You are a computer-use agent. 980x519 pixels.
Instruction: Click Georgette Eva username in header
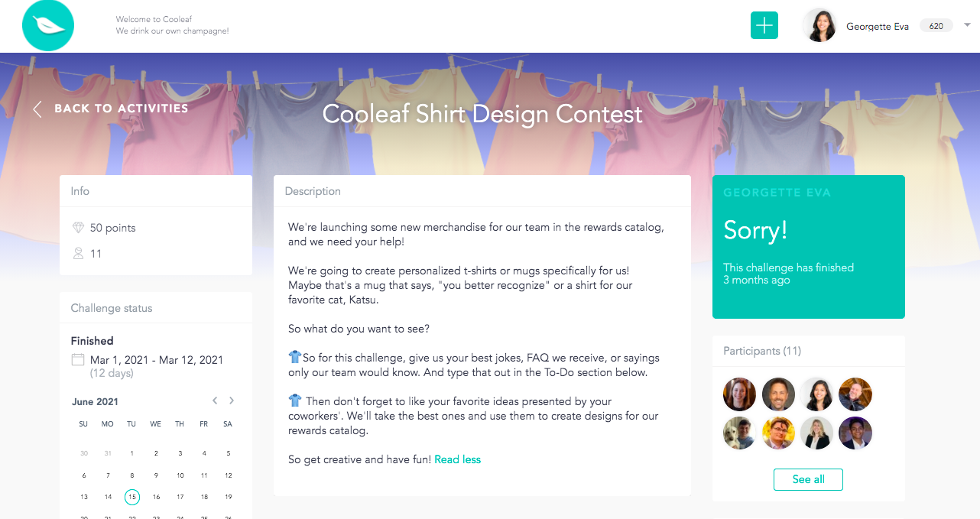pyautogui.click(x=878, y=27)
